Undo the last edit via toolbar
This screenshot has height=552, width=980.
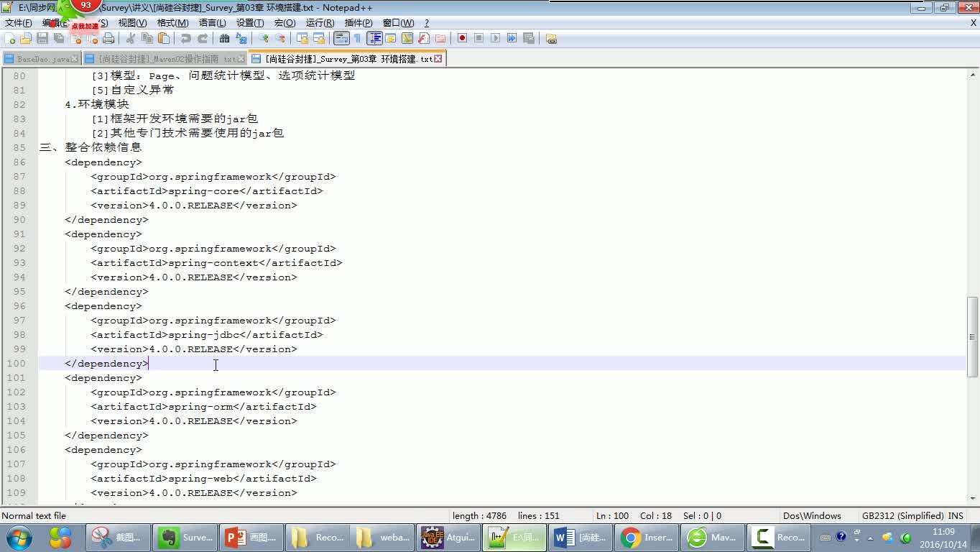point(186,39)
